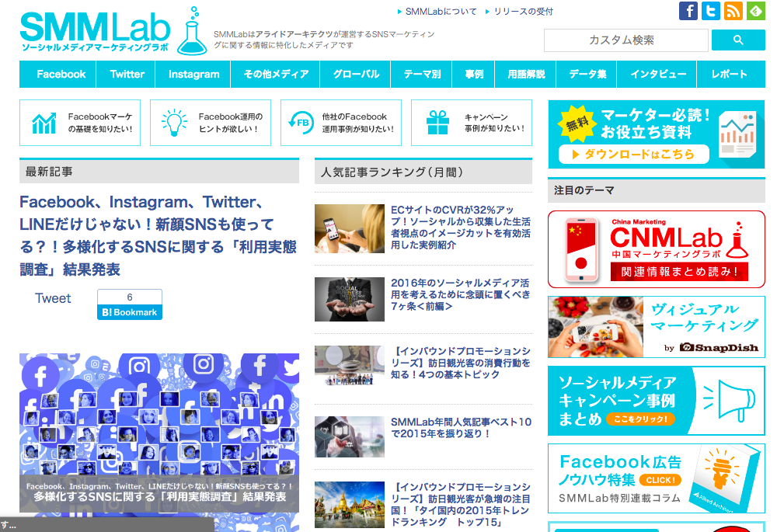Select the Facebookマーケの基礎を知りたい box

(x=80, y=123)
